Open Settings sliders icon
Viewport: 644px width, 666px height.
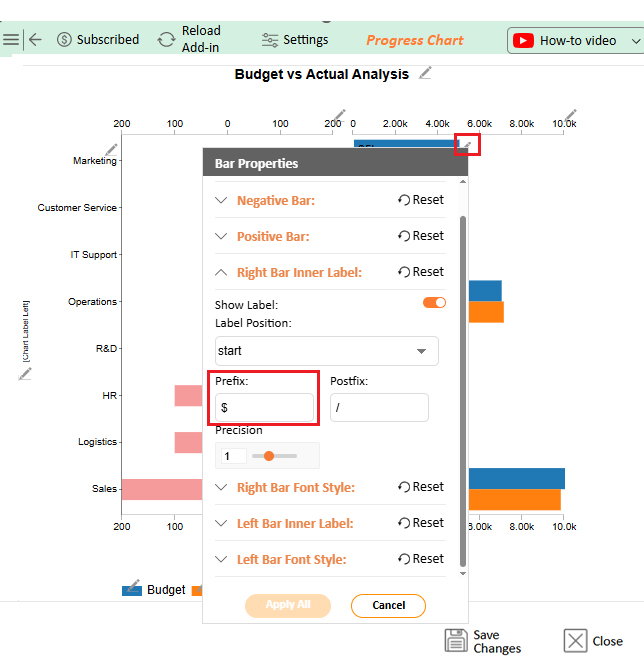pos(270,40)
